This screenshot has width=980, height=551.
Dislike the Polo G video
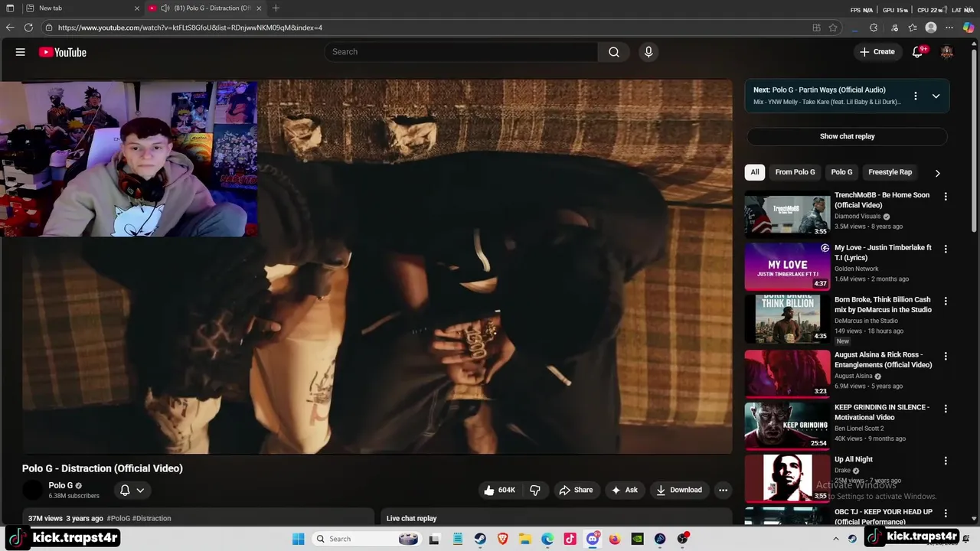pos(535,490)
